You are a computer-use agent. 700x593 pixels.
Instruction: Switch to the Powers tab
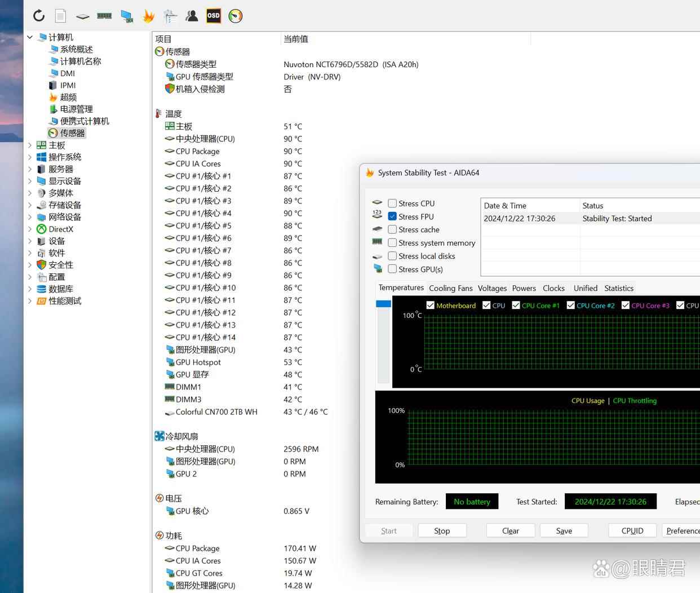pos(524,288)
